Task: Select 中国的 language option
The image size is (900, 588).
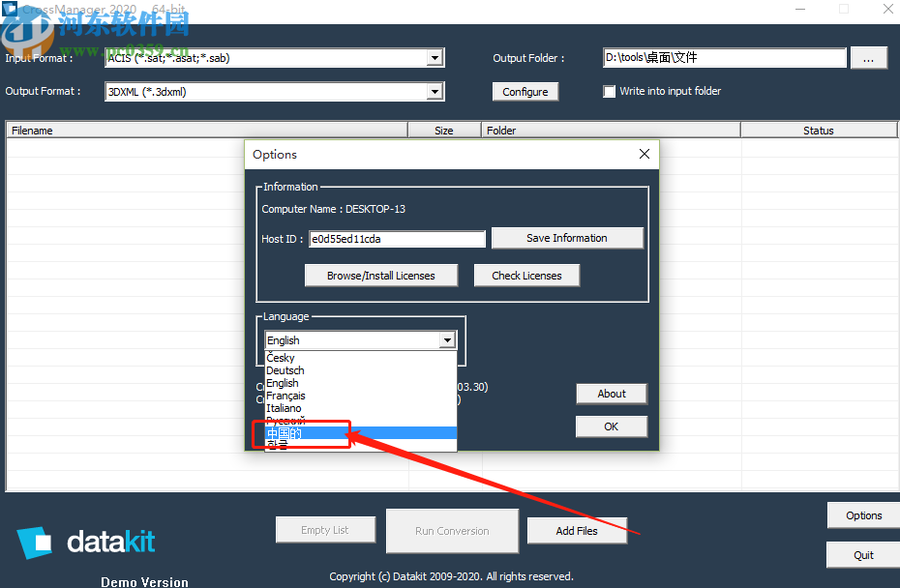Action: tap(360, 433)
